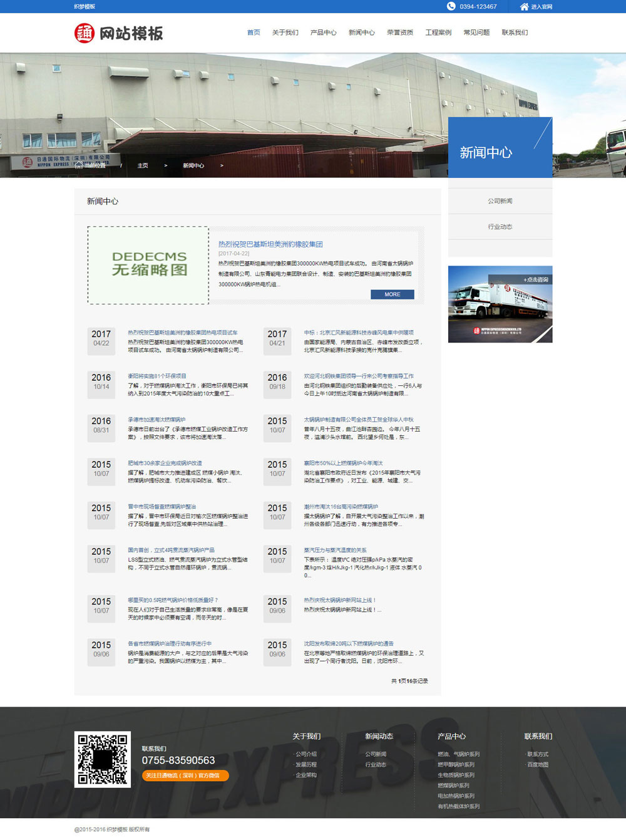The height and width of the screenshot is (840, 626).
Task: Go to 联系我们 in top navigation
Action: (x=515, y=33)
